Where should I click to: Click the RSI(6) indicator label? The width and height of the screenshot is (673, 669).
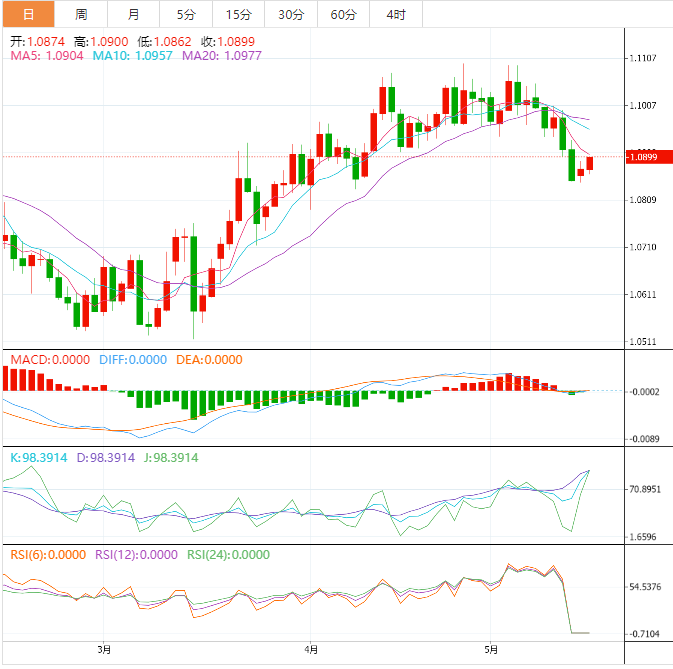pos(48,555)
